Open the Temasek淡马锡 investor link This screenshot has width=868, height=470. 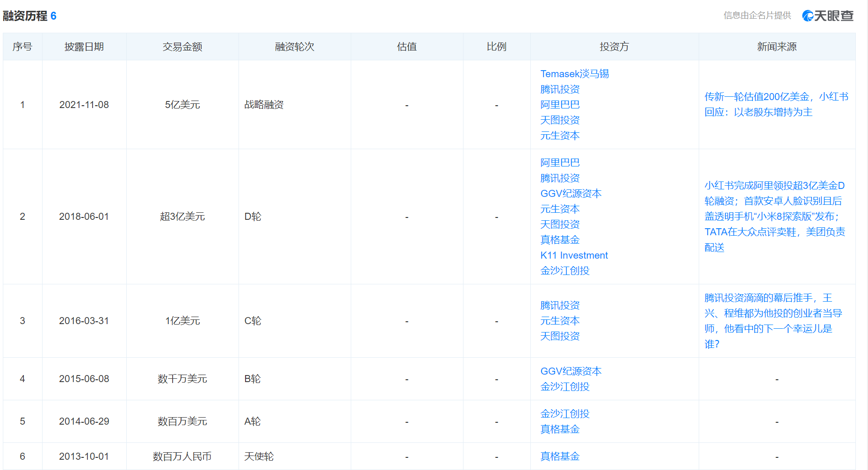[x=574, y=74]
